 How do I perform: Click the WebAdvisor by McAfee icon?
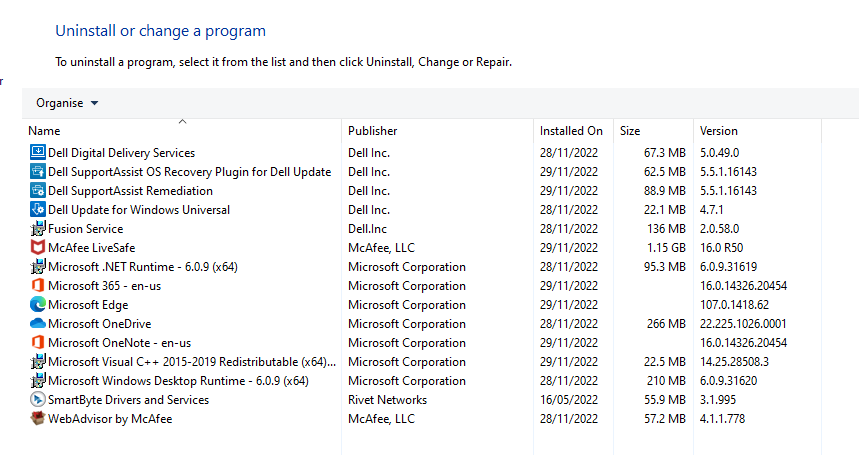38,418
